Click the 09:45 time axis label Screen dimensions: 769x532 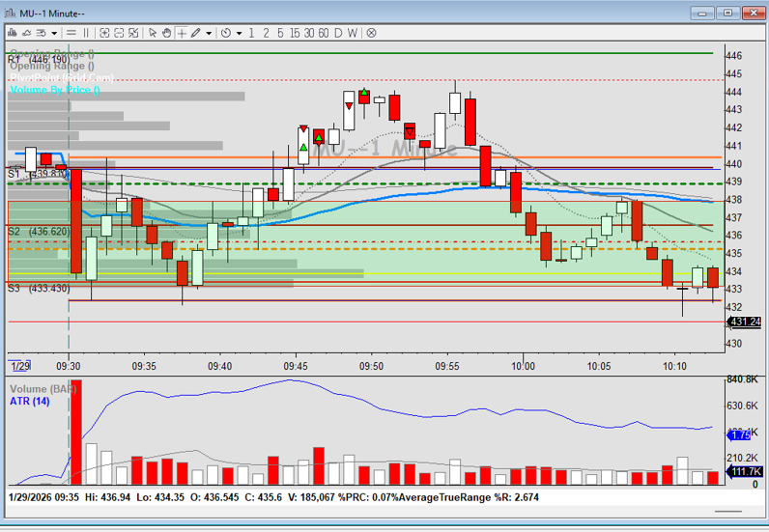[296, 366]
